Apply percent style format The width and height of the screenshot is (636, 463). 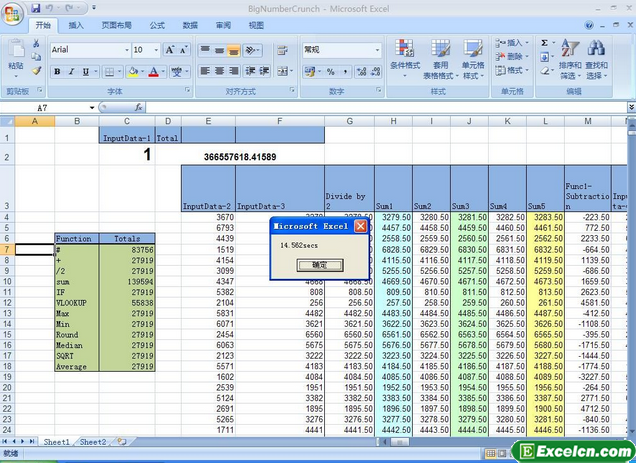click(x=331, y=72)
